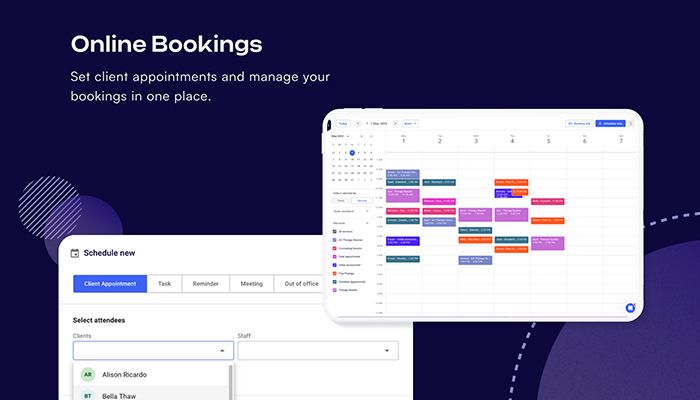Go to next week with right arrow
700x400 pixels.
pyautogui.click(x=395, y=124)
